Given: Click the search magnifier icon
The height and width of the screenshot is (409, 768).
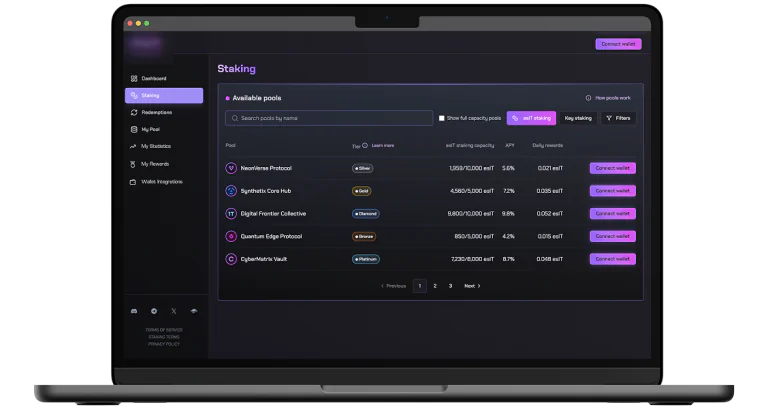Looking at the screenshot, I should click(235, 118).
